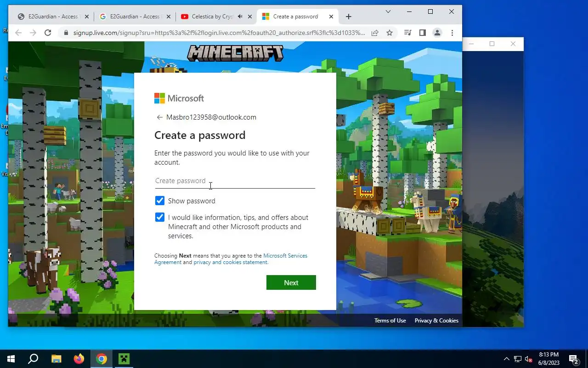This screenshot has width=588, height=368.
Task: Open the Chrome profile avatar
Action: tap(437, 33)
